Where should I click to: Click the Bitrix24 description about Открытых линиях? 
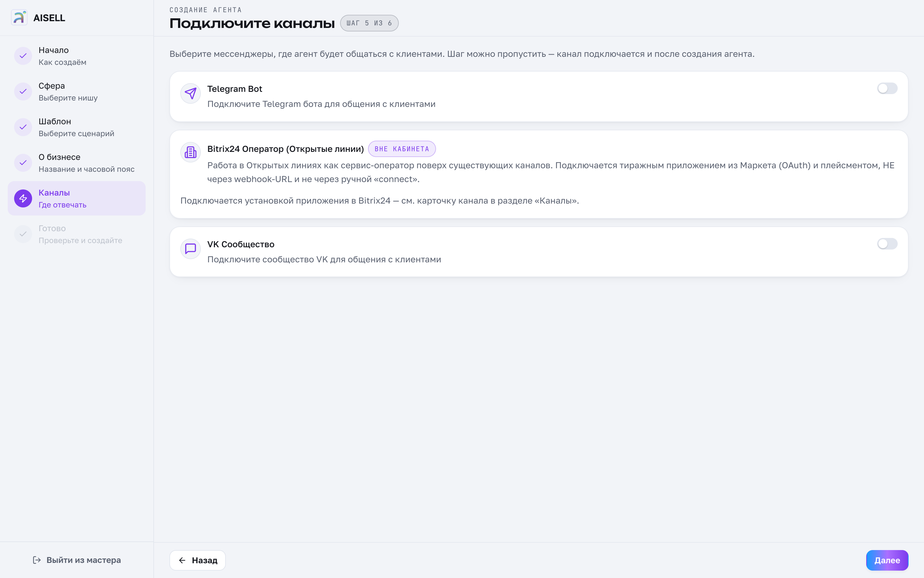551,172
